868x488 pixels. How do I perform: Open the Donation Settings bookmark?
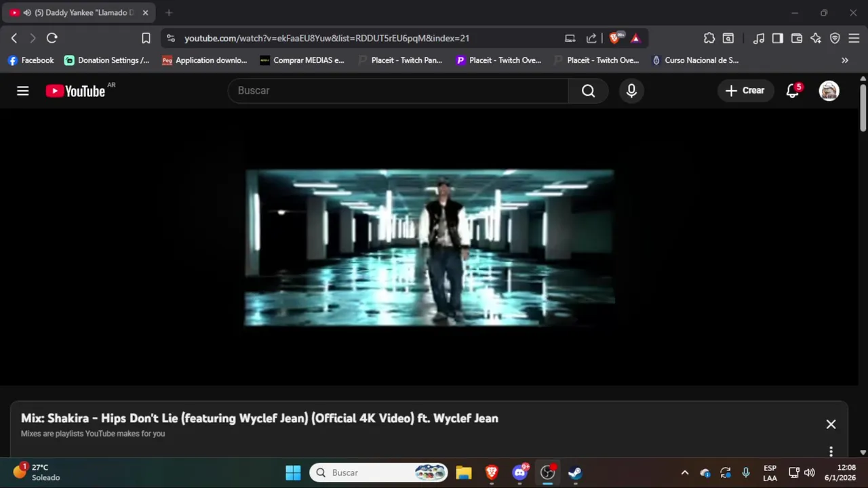click(107, 60)
